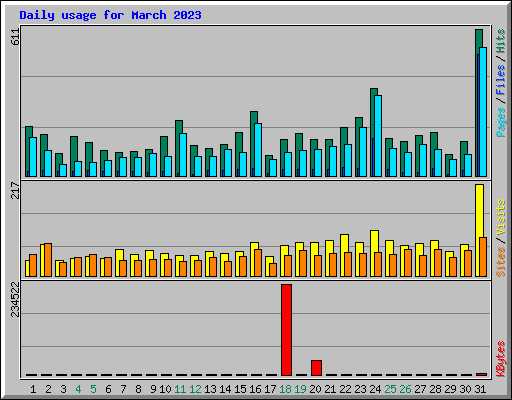
Task: Click the green Hits legend label
Action: tap(500, 41)
